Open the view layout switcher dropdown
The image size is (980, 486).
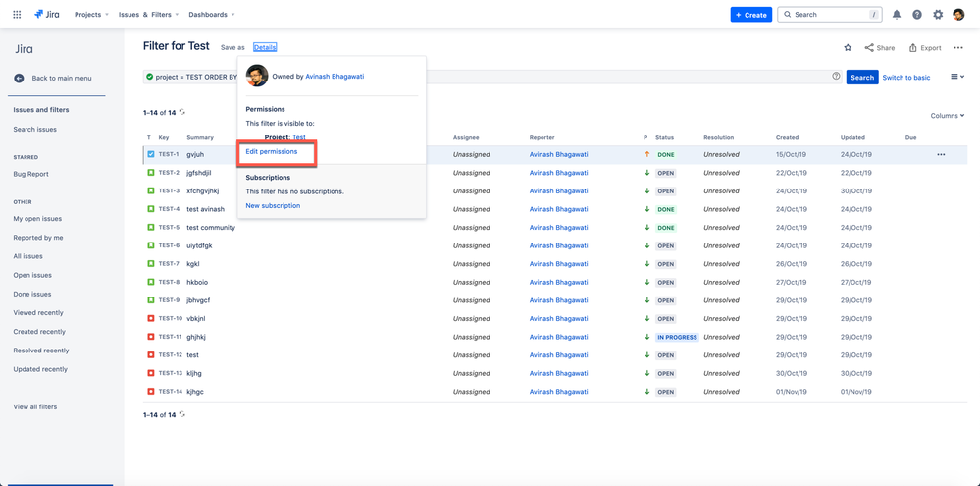[x=957, y=77]
